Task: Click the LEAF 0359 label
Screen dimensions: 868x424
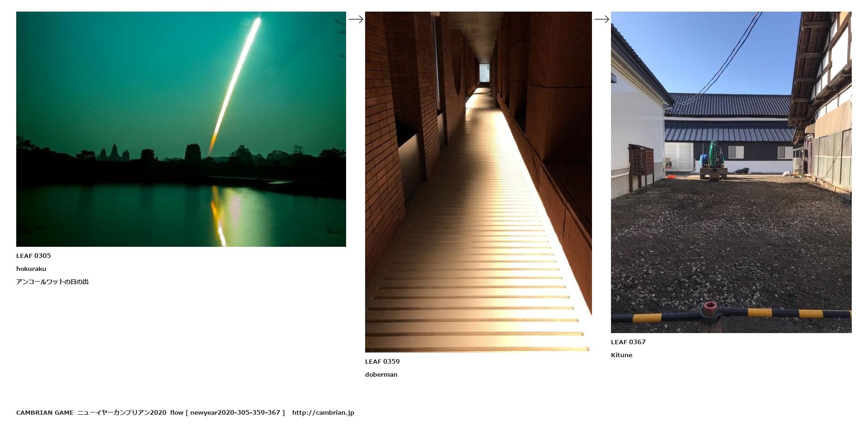Action: pos(382,361)
